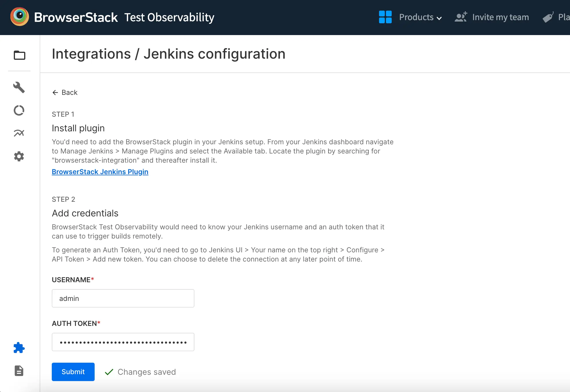Open BrowserStack Jenkins Plugin link

coord(100,172)
